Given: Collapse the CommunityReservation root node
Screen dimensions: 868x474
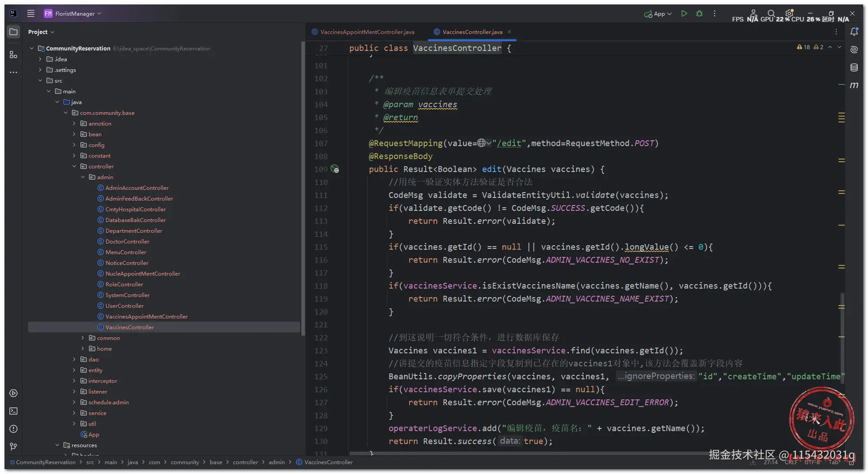Looking at the screenshot, I should coord(32,48).
